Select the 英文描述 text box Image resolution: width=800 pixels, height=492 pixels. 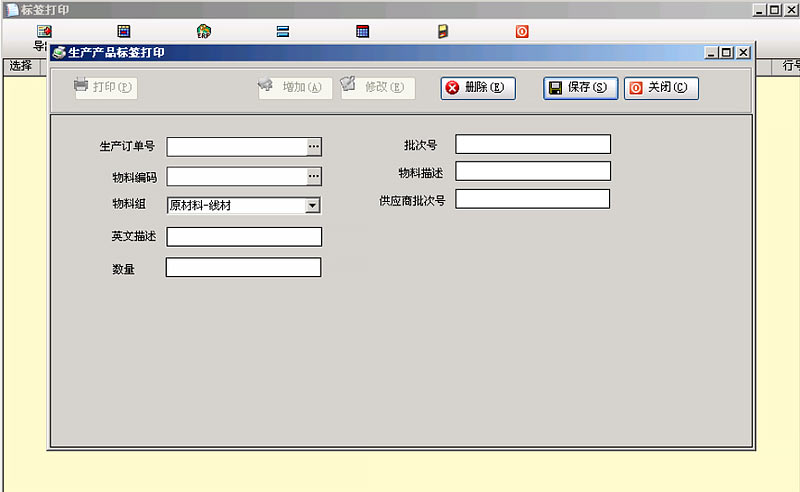point(244,237)
